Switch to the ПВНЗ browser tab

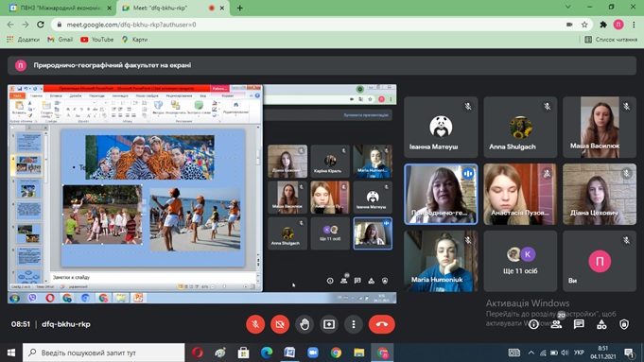(60, 8)
